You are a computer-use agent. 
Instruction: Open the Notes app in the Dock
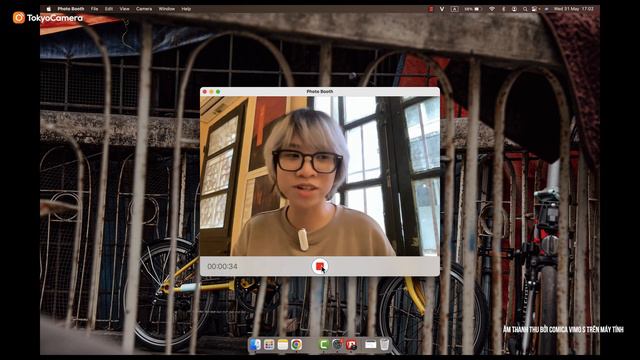pyautogui.click(x=283, y=344)
